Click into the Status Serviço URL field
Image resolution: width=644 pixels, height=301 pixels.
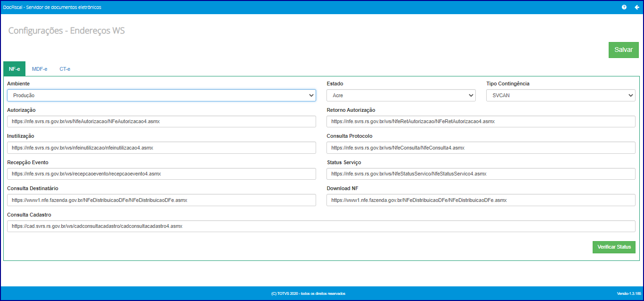pyautogui.click(x=481, y=174)
